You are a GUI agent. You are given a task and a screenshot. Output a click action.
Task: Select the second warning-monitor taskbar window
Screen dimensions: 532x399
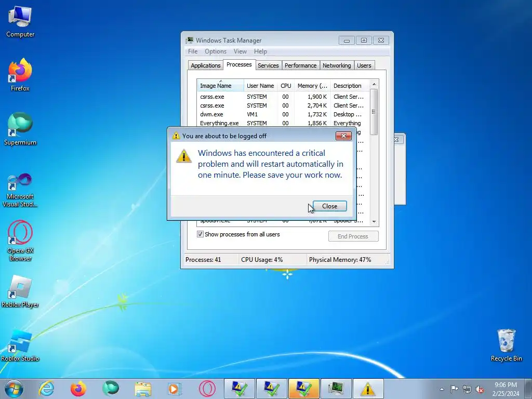271,389
